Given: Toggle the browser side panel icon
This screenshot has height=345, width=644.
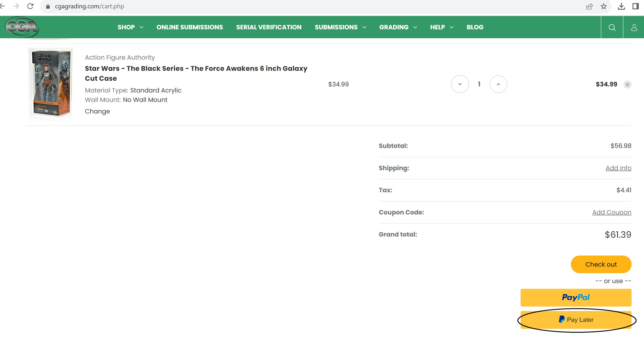Looking at the screenshot, I should 635,6.
